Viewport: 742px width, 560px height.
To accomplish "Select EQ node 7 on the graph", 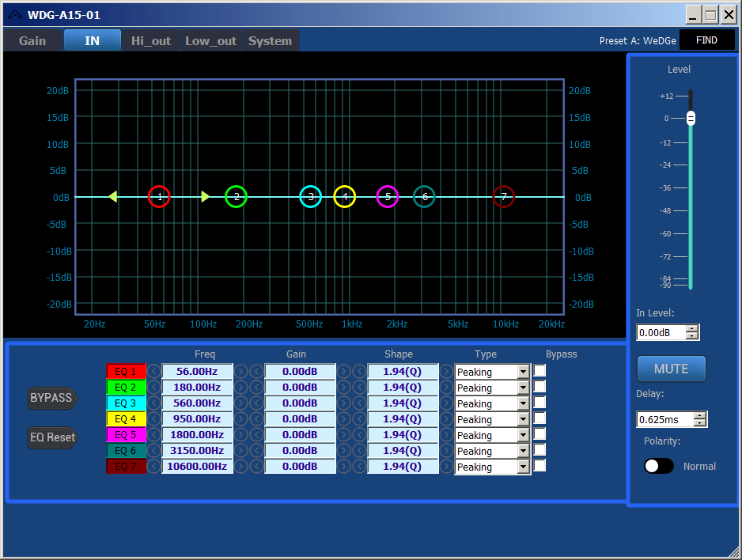I will (x=503, y=197).
